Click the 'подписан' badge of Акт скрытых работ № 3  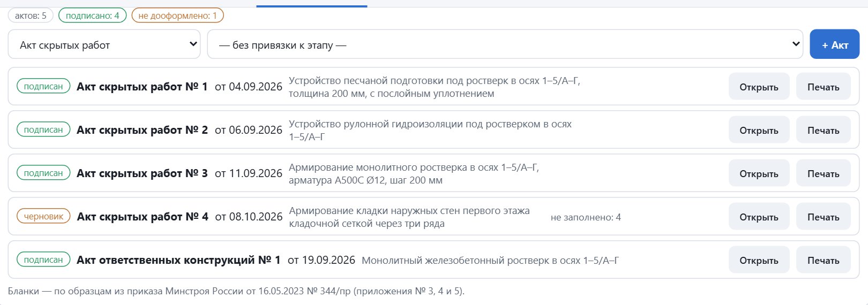point(43,173)
